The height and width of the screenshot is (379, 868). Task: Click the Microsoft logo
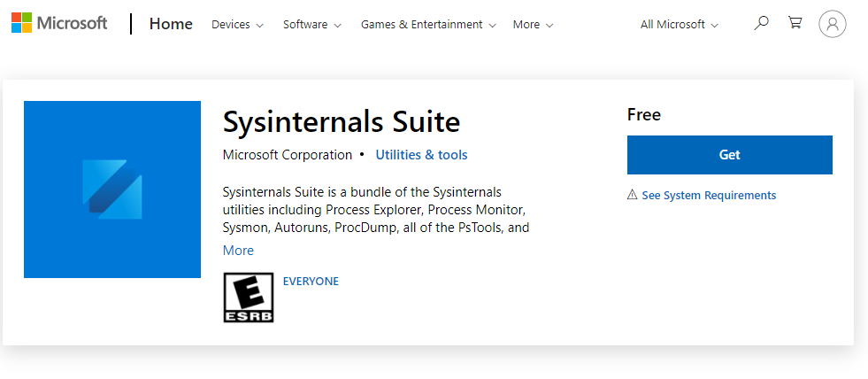point(59,24)
